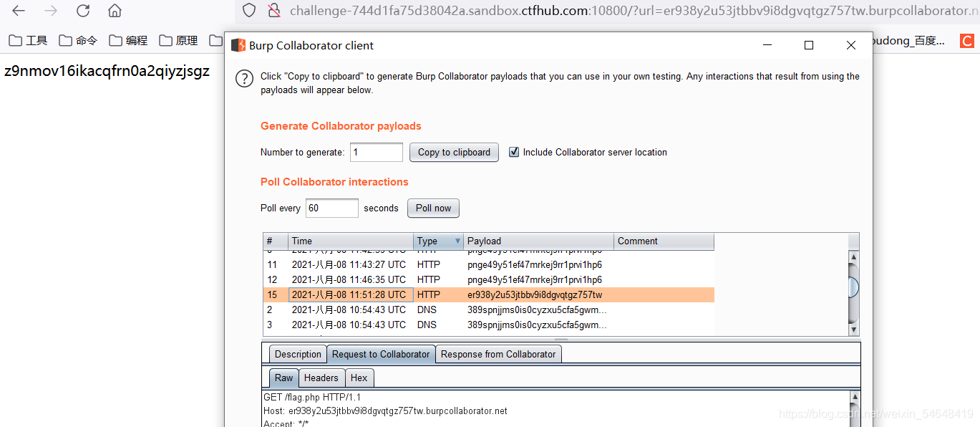
Task: Select DNS interaction row number 3
Action: coord(488,325)
